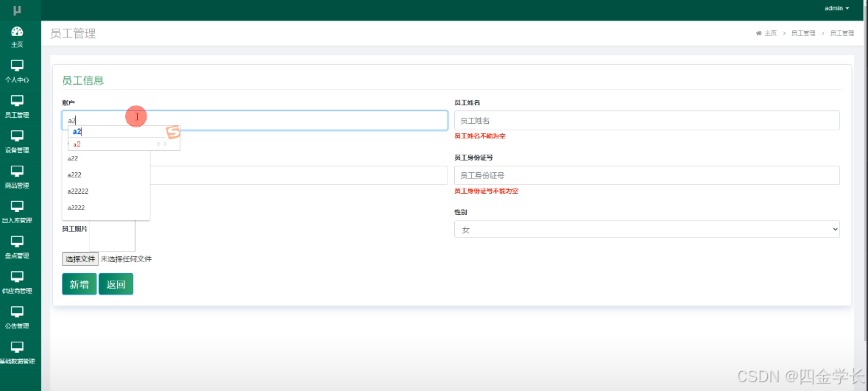Click 公告管理 sidebar menu label
The width and height of the screenshot is (868, 391).
click(17, 326)
